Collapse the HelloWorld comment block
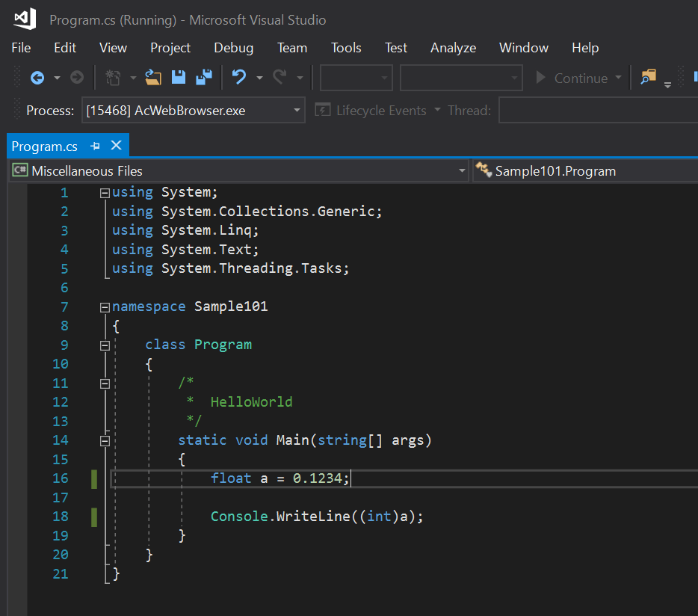Viewport: 698px width, 616px height. tap(105, 384)
